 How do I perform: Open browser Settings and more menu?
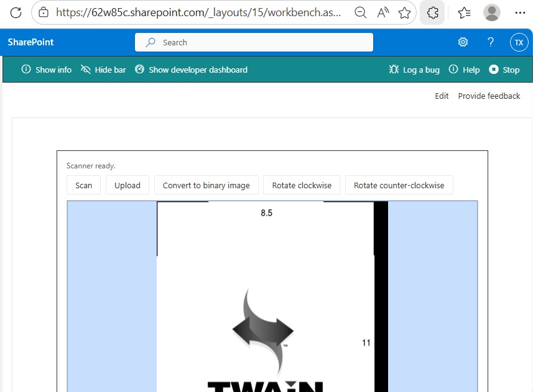click(520, 13)
